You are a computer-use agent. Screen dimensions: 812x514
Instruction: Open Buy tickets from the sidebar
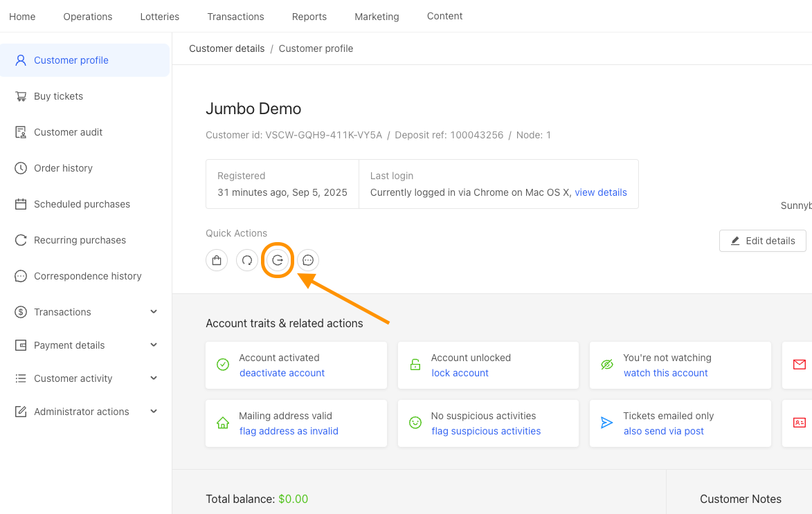pos(58,96)
